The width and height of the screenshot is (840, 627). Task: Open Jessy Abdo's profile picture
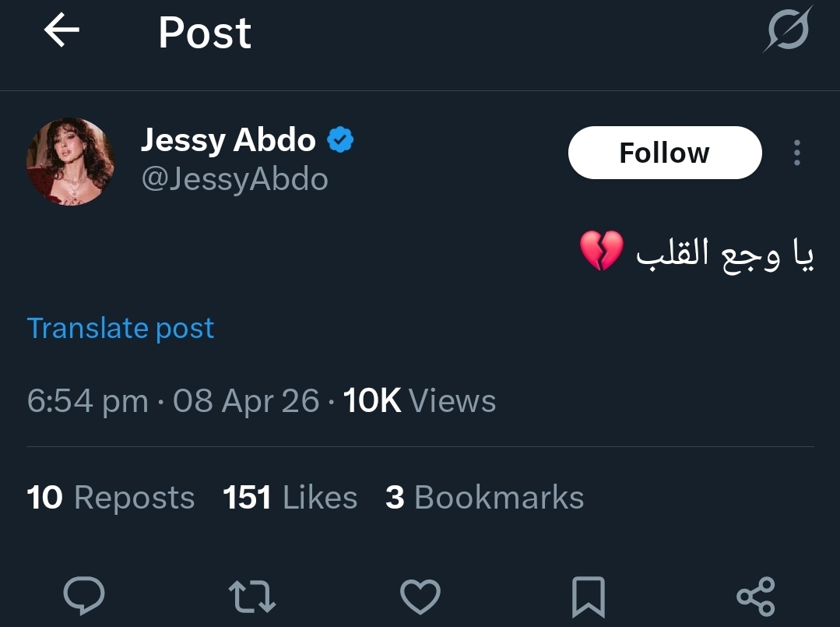click(71, 161)
